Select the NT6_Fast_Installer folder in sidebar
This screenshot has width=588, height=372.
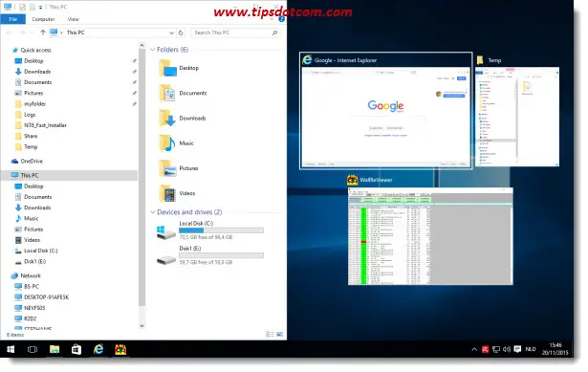click(45, 125)
